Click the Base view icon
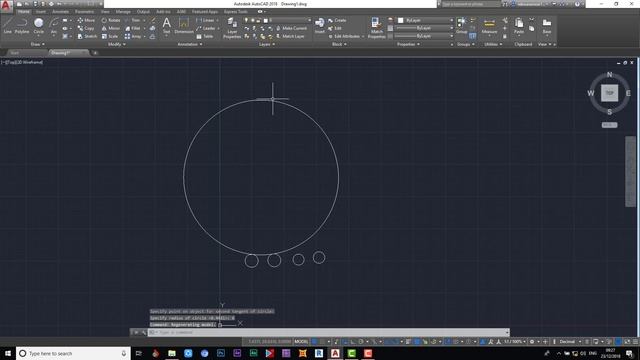 click(x=547, y=25)
